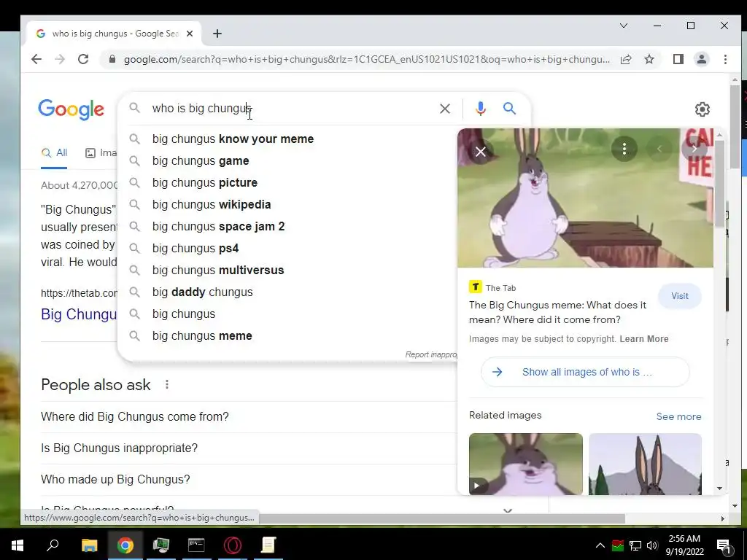Open the tab search chevron in title bar

point(623,26)
